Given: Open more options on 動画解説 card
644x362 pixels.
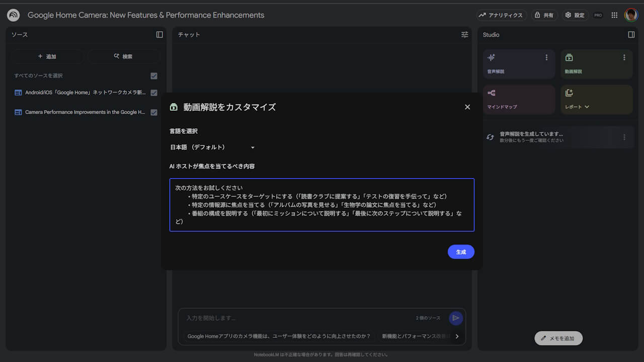Looking at the screenshot, I should pos(624,58).
